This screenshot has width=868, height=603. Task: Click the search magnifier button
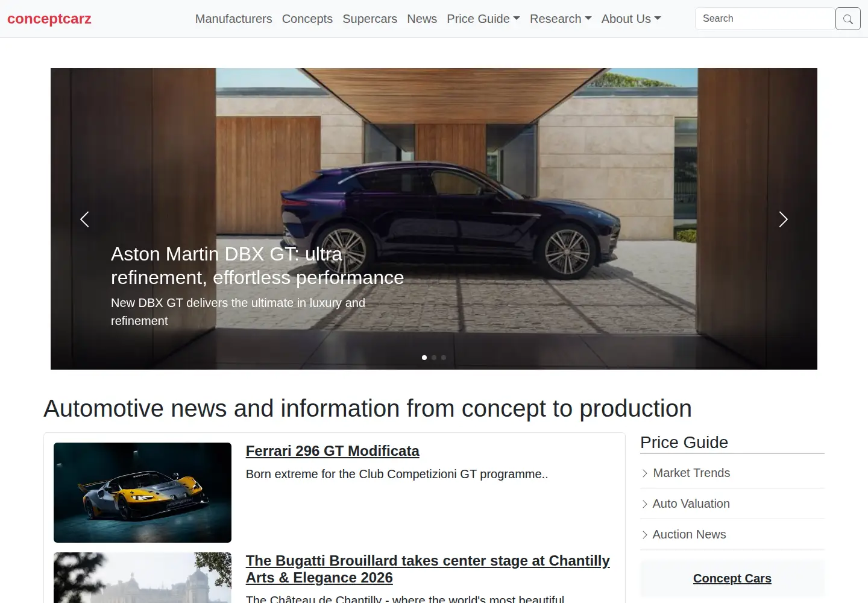click(x=848, y=19)
